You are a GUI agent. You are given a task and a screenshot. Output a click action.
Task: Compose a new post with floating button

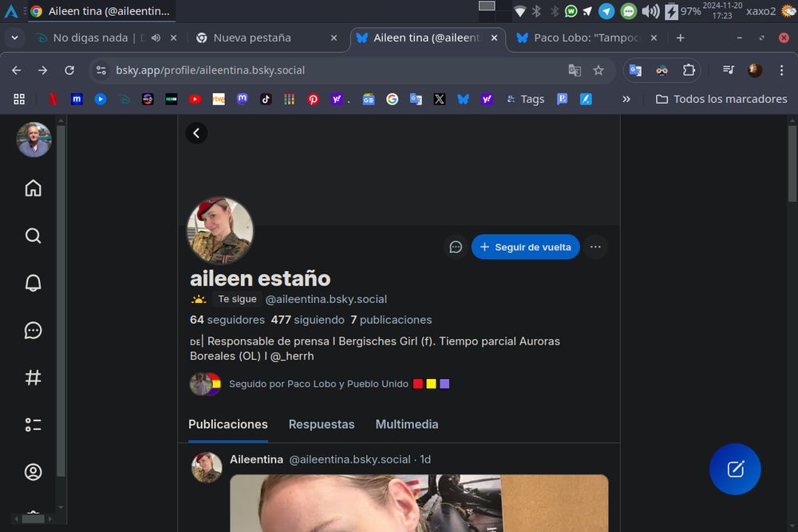click(x=735, y=469)
